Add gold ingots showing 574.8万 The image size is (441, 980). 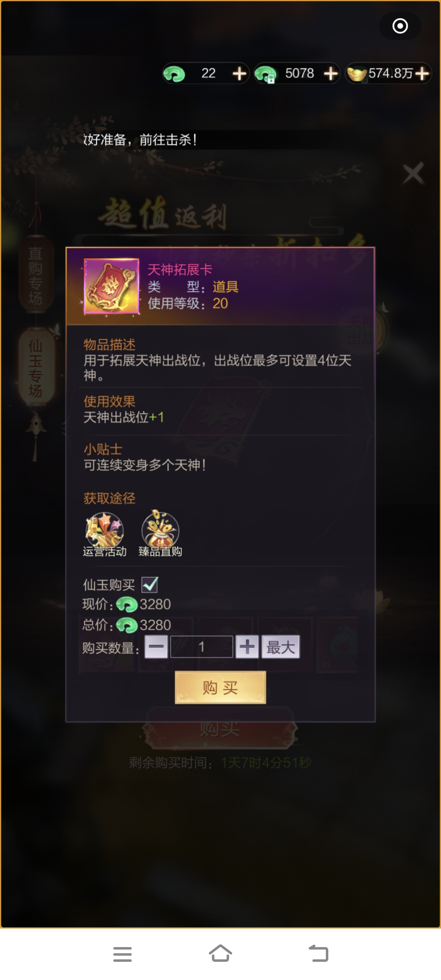(x=422, y=73)
